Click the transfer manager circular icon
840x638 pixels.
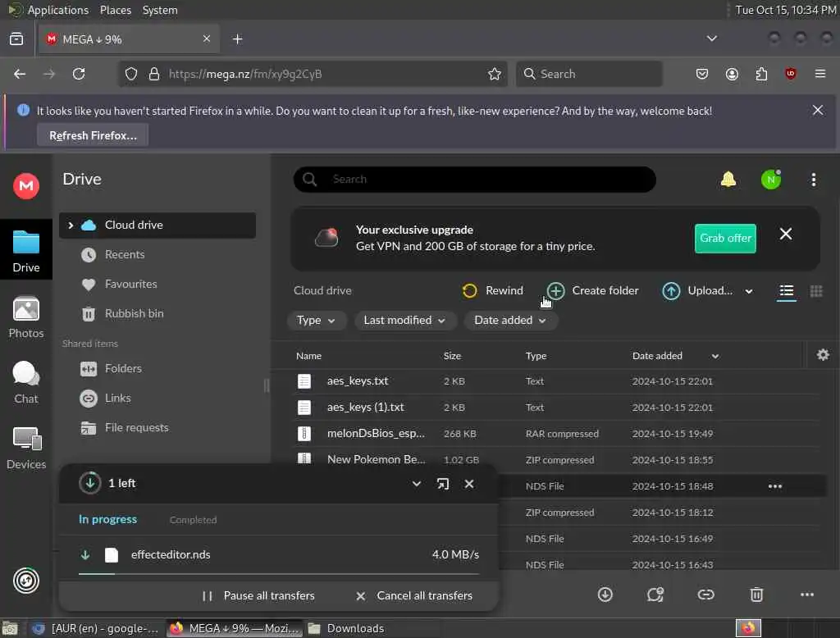(x=25, y=581)
